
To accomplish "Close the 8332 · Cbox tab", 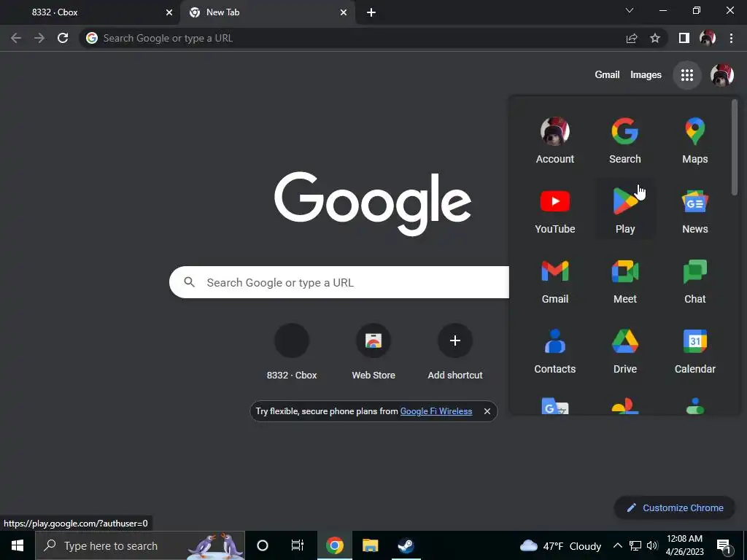I will tap(169, 12).
